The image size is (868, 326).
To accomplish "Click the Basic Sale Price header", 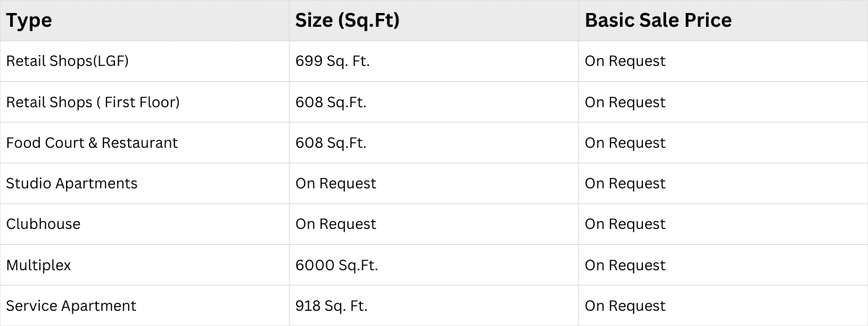I will click(x=658, y=20).
